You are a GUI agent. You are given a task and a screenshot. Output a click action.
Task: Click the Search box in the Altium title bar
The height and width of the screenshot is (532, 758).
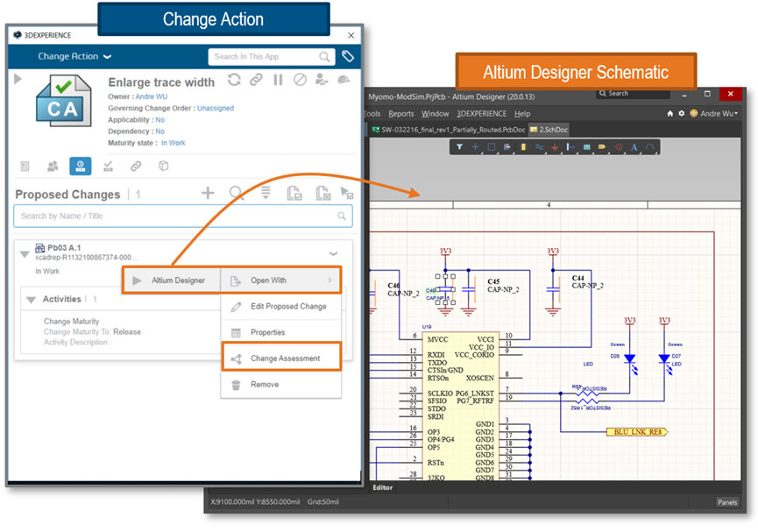pyautogui.click(x=633, y=94)
